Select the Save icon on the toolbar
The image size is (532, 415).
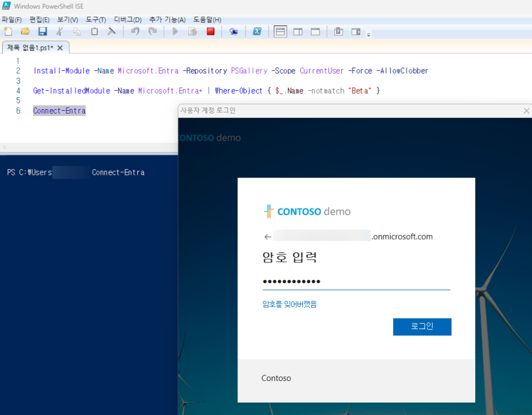tap(41, 31)
